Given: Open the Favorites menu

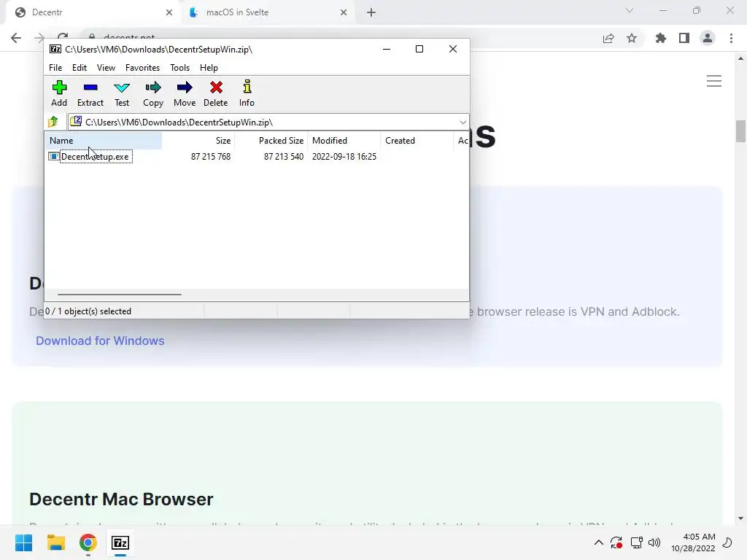Looking at the screenshot, I should (x=142, y=68).
